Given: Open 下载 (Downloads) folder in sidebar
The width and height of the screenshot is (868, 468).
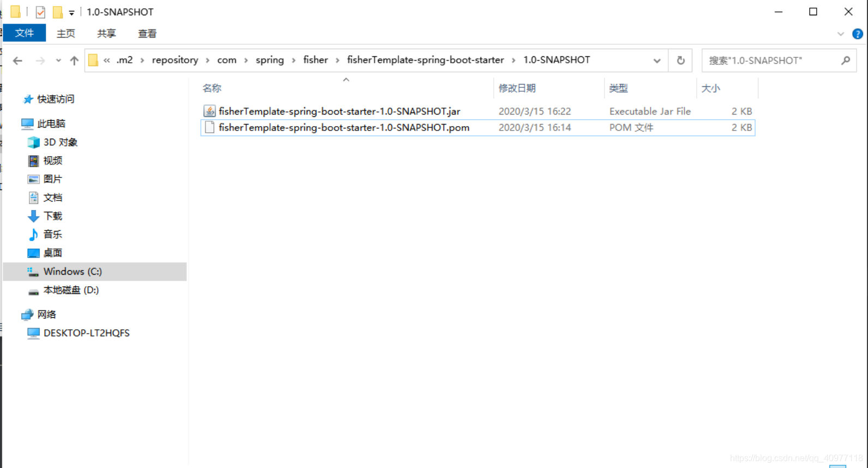Looking at the screenshot, I should click(53, 216).
